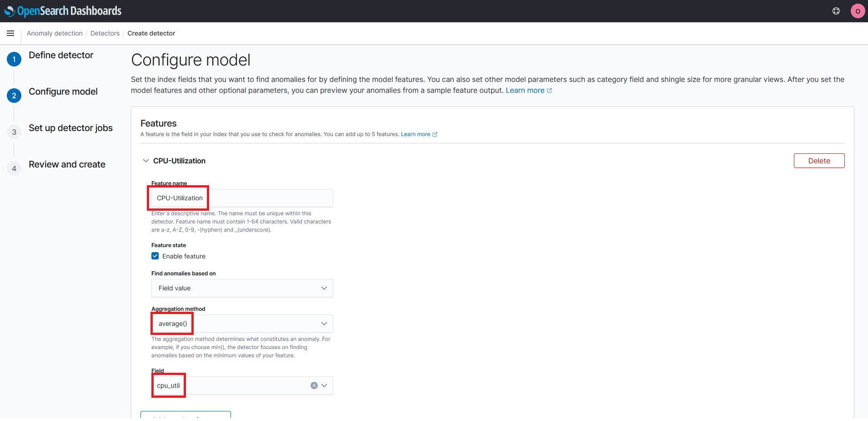Open the Find anomalies based on dropdown
The height and width of the screenshot is (421, 868).
(242, 288)
